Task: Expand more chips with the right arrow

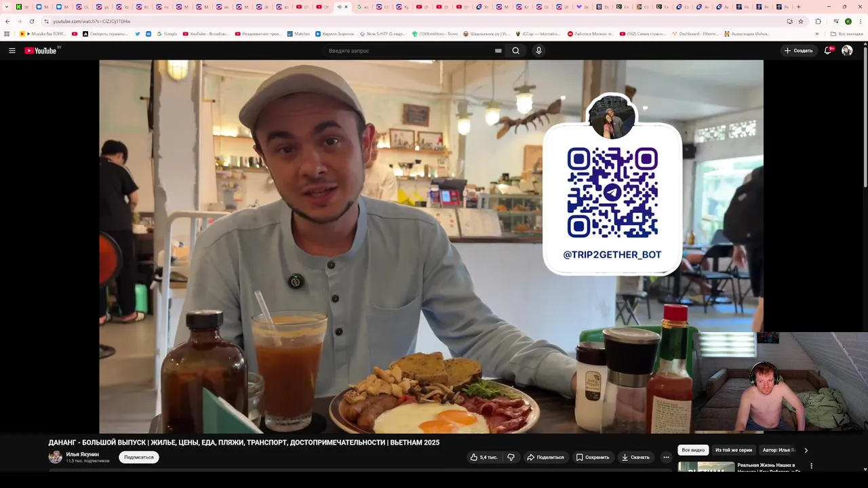Action: coord(806,450)
